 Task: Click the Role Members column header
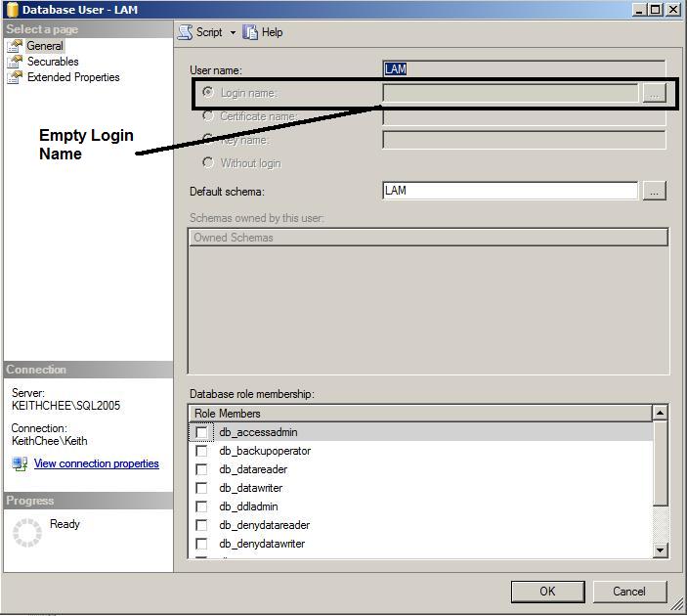pos(420,413)
